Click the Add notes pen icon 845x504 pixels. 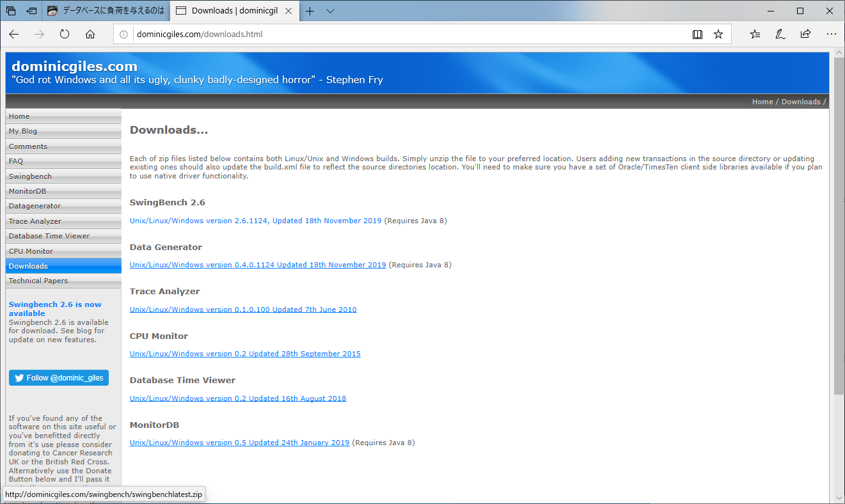point(780,35)
